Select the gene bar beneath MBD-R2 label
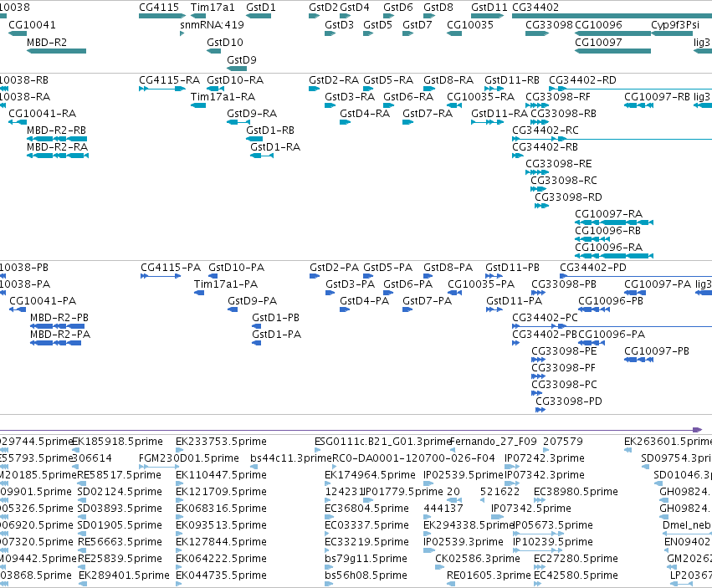The image size is (712, 588). coord(56,51)
